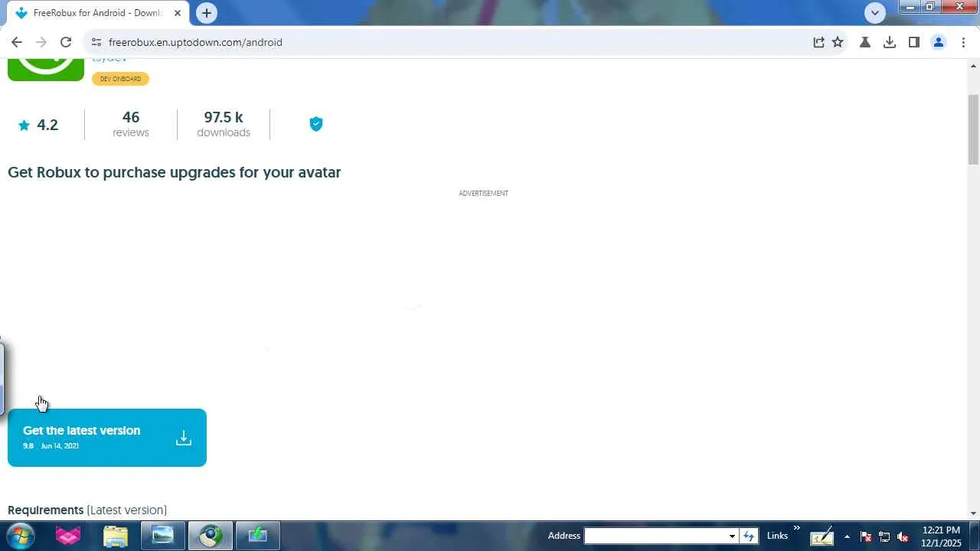Toggle the browser side panel
Viewport: 980px width, 551px height.
click(x=914, y=42)
